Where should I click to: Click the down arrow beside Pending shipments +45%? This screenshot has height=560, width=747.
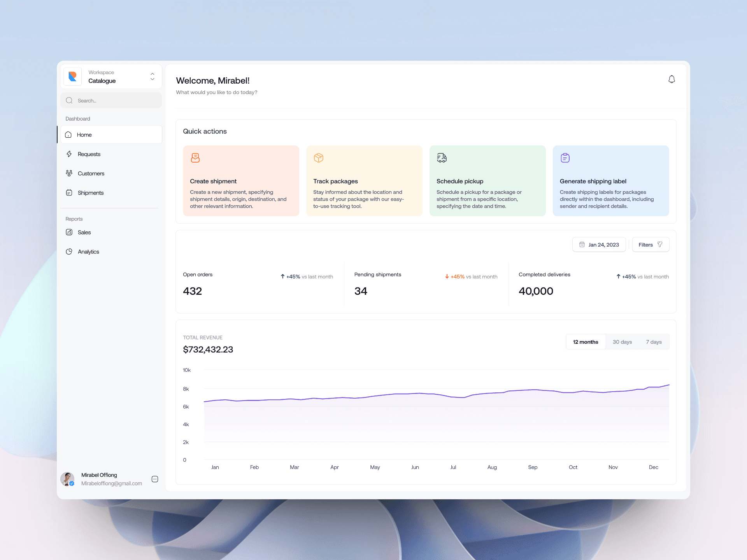point(447,276)
